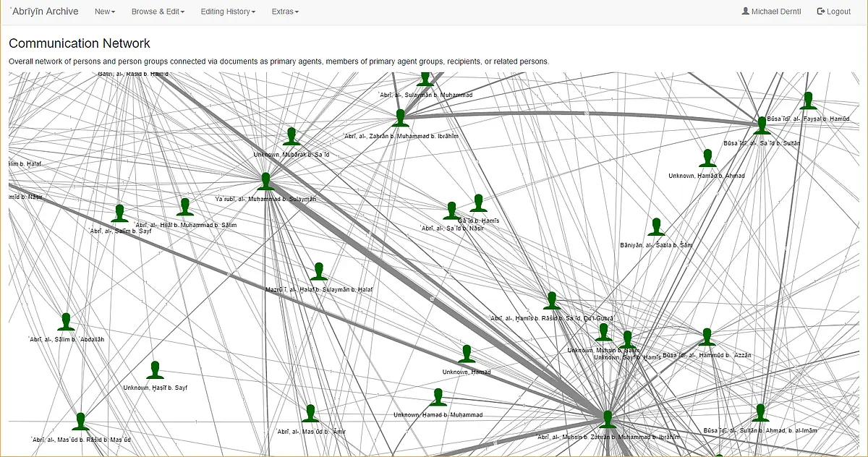Screen dimensions: 868x457
Task: Go to ʿAbrīyīn Archive home link
Action: pos(43,12)
